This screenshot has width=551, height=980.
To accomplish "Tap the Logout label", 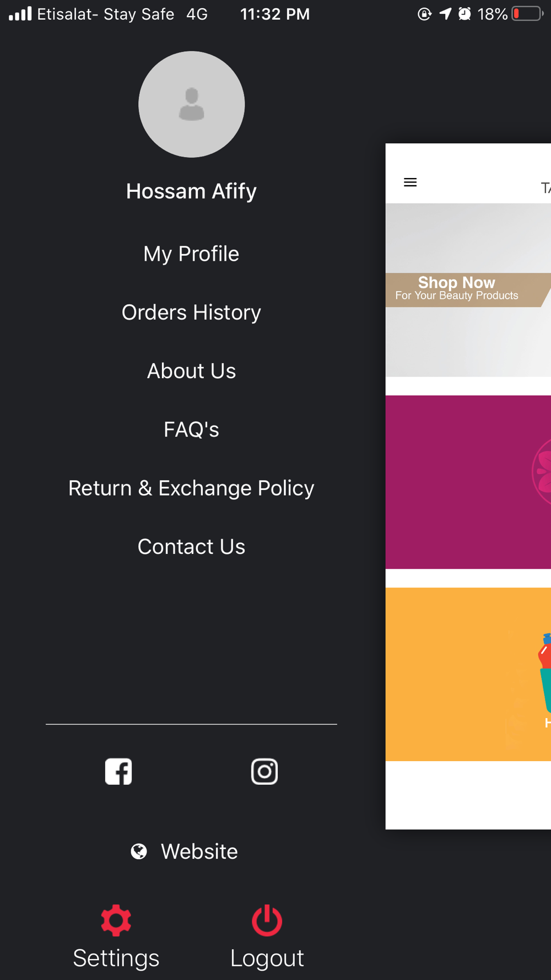I will pyautogui.click(x=267, y=958).
